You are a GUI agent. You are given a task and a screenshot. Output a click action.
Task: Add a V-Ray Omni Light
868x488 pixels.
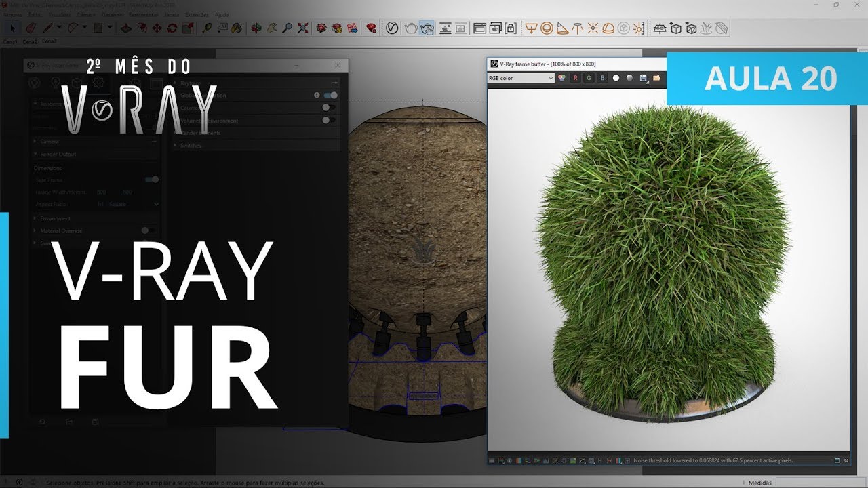click(593, 28)
